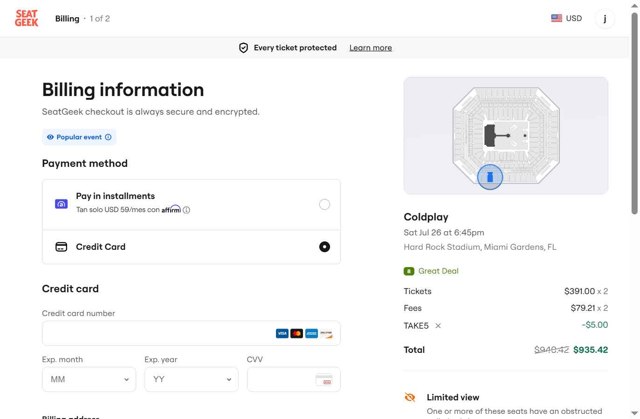Click the page vertical scrollbar
The width and height of the screenshot is (640, 419).
point(635,112)
